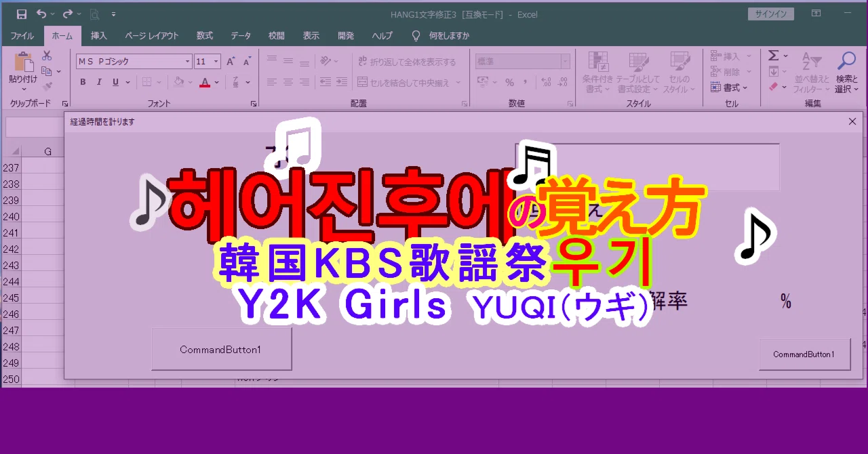Increase font size with large A icon
This screenshot has height=454, width=868.
[x=231, y=62]
